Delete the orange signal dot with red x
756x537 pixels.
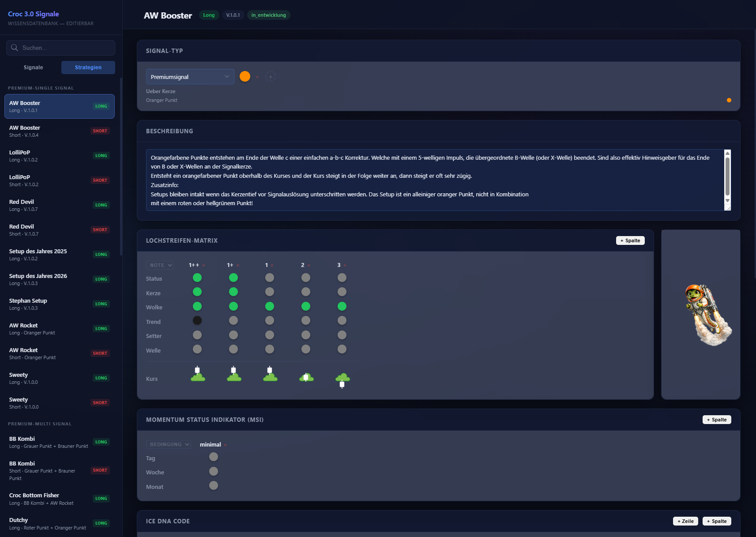257,77
